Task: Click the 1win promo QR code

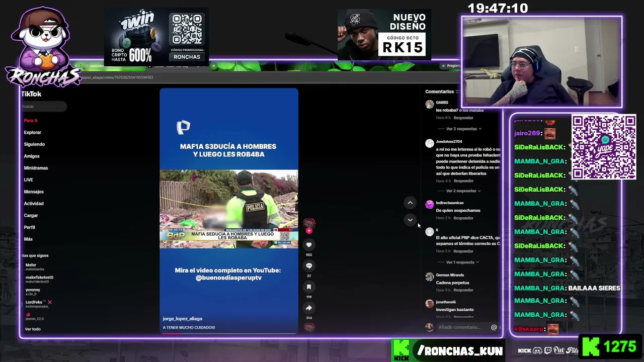Action: pyautogui.click(x=187, y=30)
